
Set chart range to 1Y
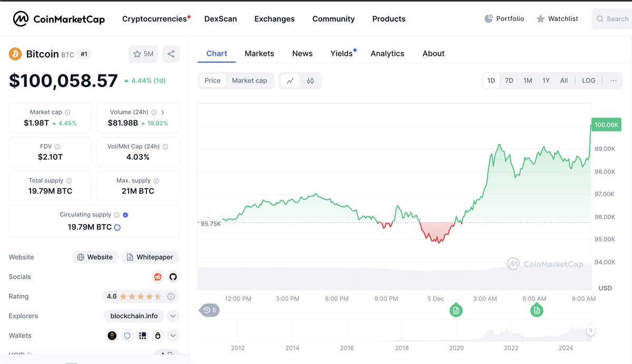tap(546, 80)
